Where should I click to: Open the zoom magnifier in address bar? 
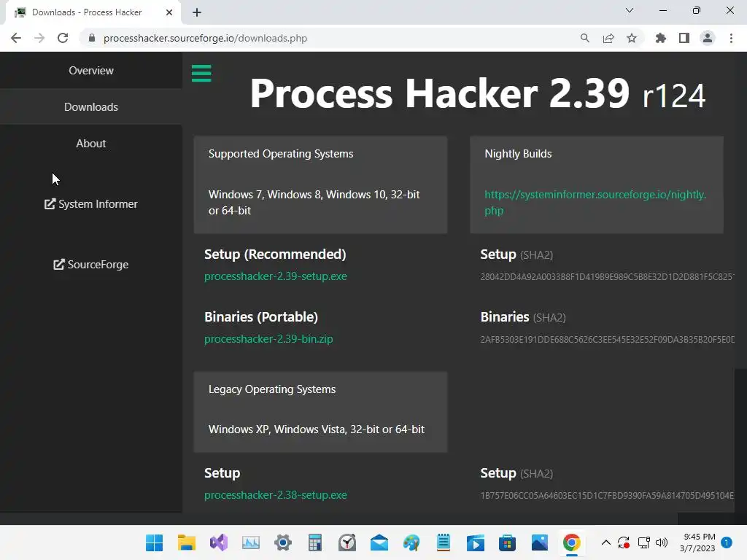point(584,38)
